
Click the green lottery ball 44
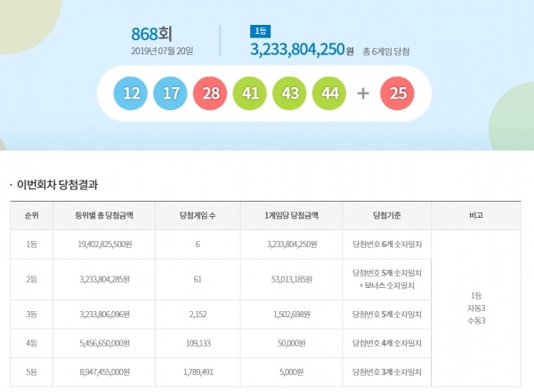(x=329, y=93)
